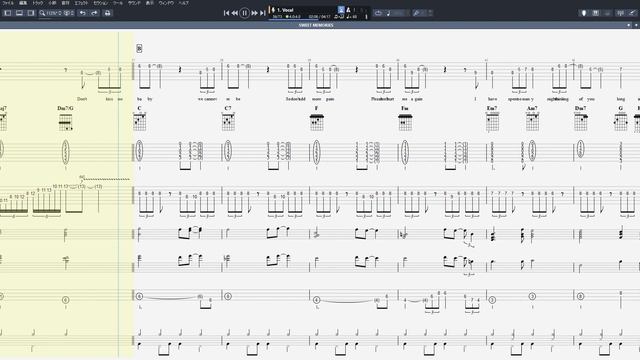Rewind to previous bar

tap(235, 13)
